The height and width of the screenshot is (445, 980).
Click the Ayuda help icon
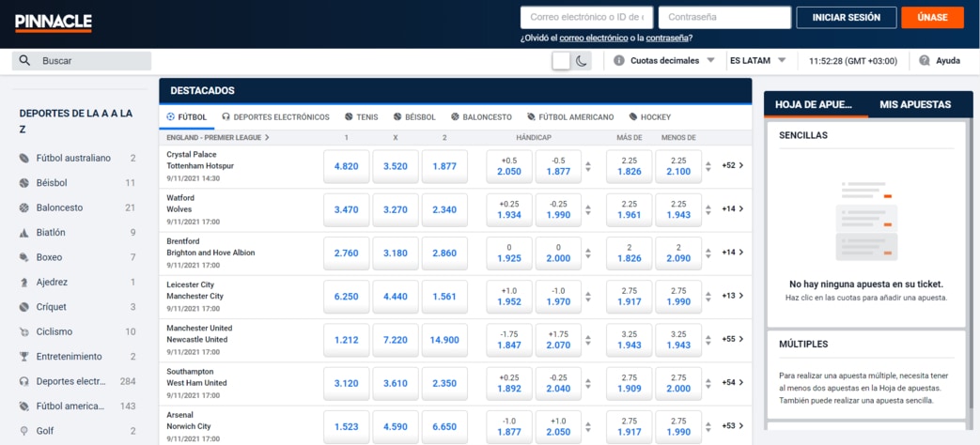[925, 60]
